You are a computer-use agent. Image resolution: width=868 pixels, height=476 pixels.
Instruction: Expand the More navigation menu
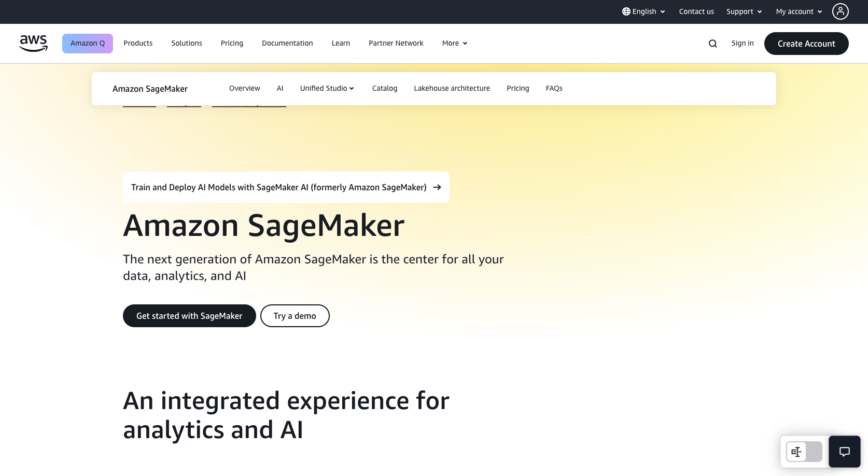click(x=455, y=43)
